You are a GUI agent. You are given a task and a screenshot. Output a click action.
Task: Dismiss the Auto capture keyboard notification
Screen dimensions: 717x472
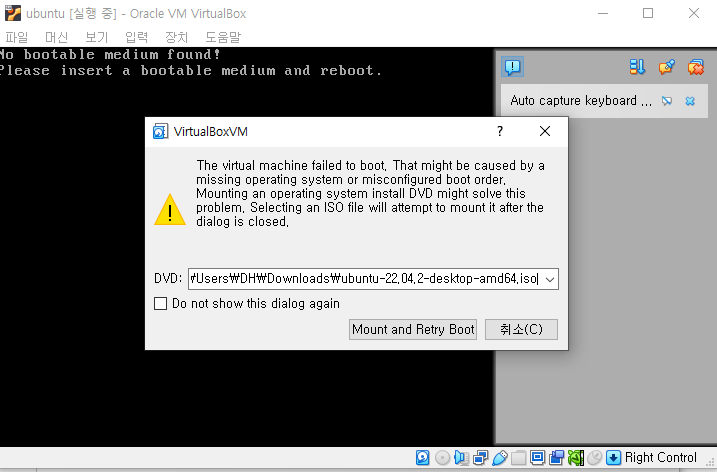click(x=690, y=101)
